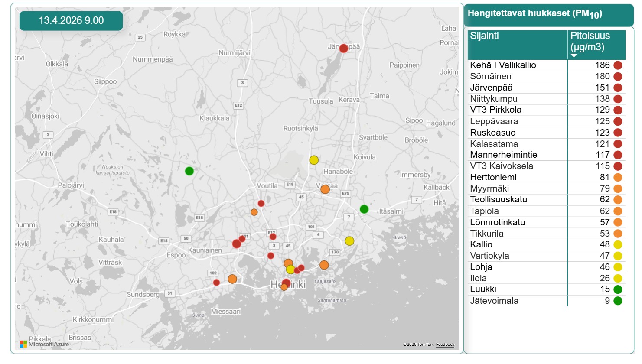Image resolution: width=642 pixels, height=364 pixels.
Task: Sort by Pitoisuus using the descending arrow
Action: click(x=574, y=55)
